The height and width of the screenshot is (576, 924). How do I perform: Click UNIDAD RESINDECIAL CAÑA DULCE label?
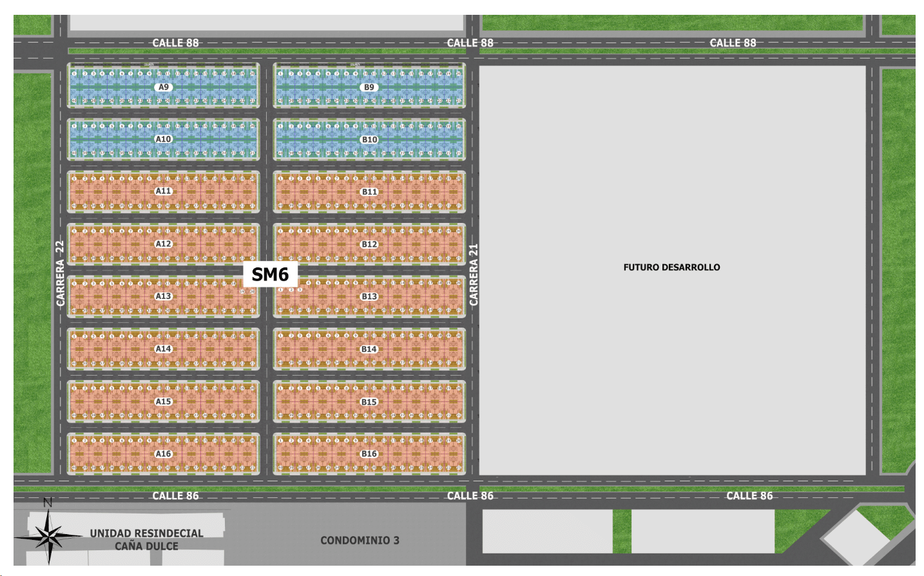(x=146, y=540)
